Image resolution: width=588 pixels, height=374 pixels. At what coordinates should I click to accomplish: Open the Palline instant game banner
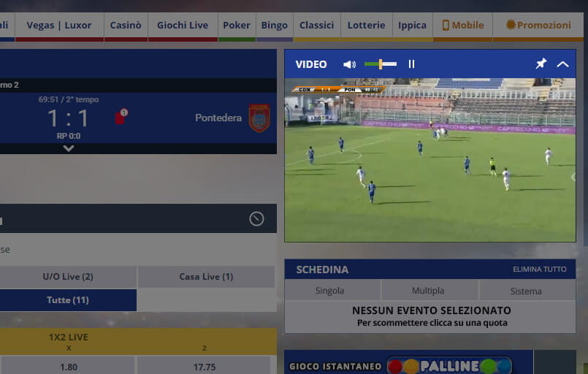409,362
